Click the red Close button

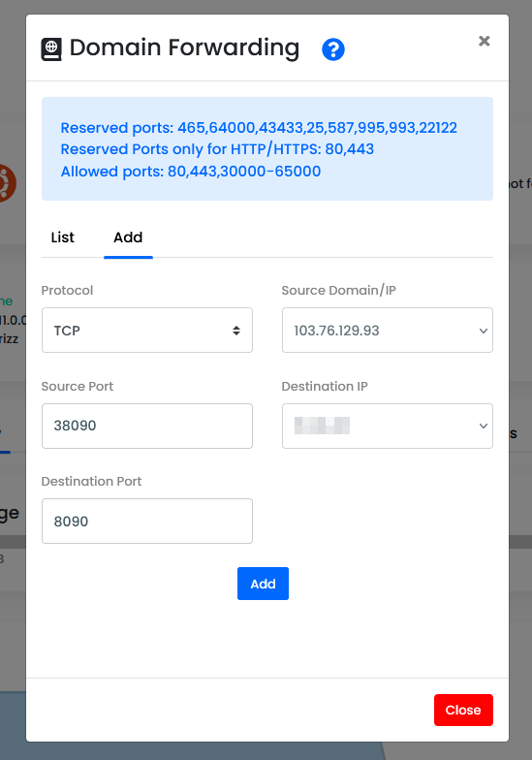[x=463, y=710]
